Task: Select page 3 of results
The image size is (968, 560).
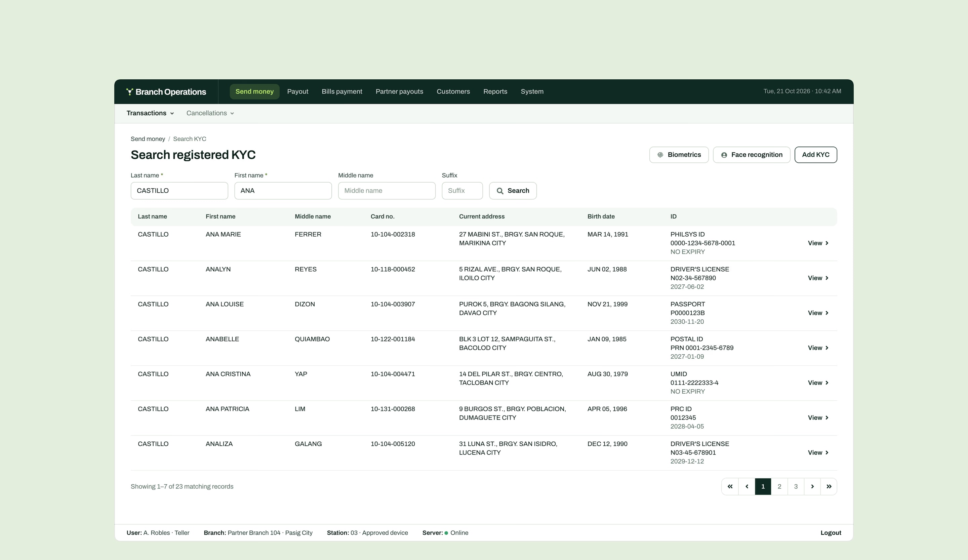Action: (796, 487)
